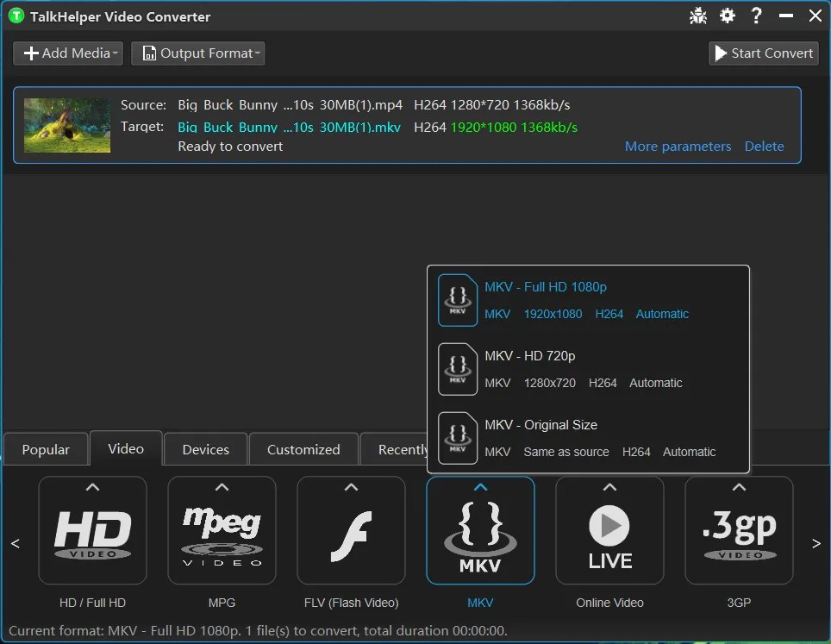Click the help question mark icon
The image size is (831, 644).
coord(756,15)
